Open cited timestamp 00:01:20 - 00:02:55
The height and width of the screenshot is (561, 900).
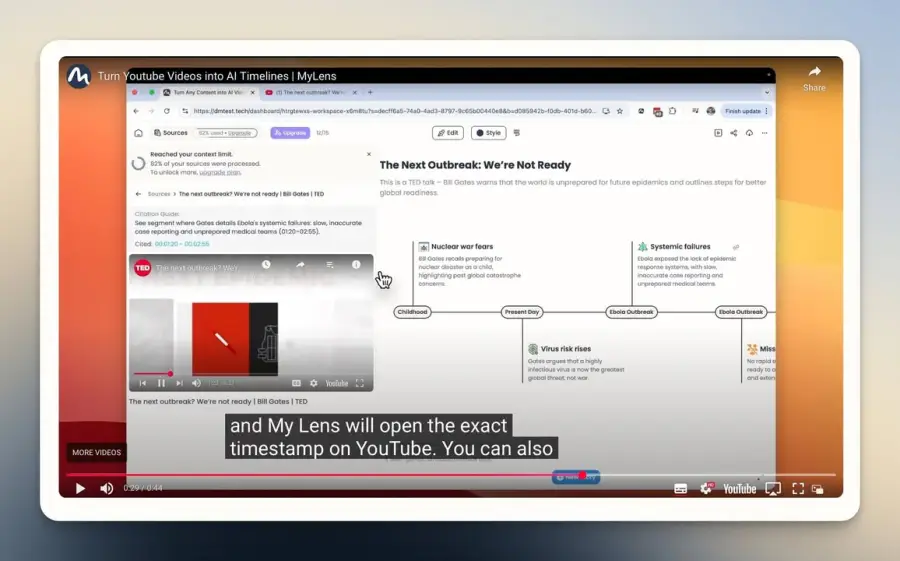(182, 243)
